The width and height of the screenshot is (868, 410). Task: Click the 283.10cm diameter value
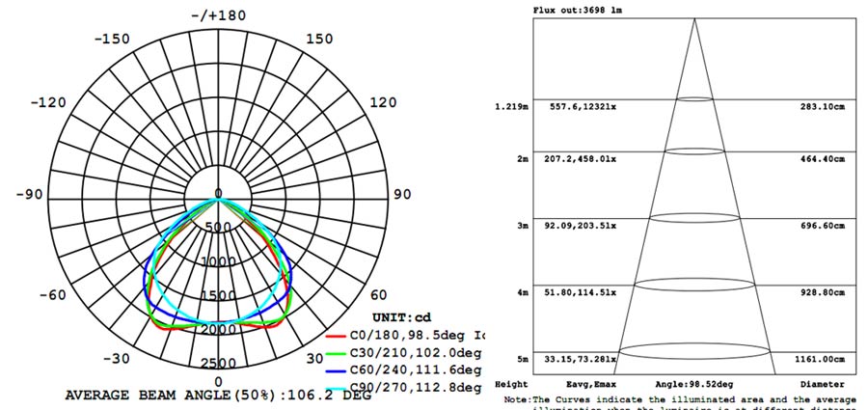[x=820, y=106]
